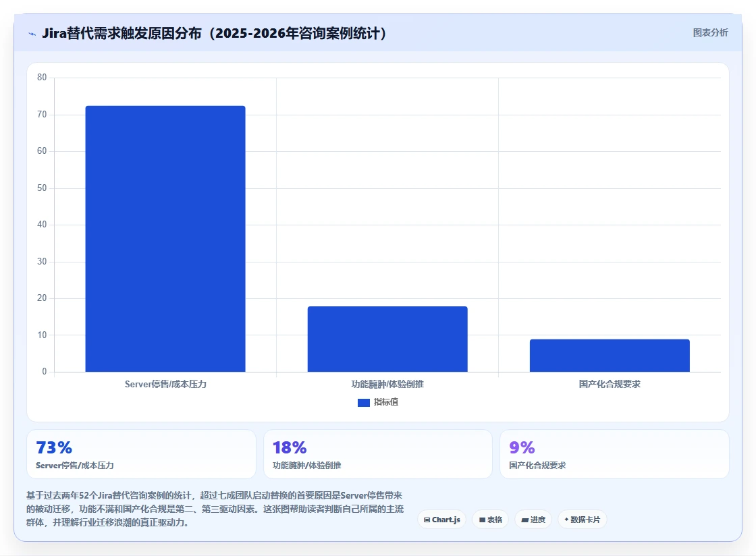Click the description paragraph starting 基于过去两年
756x556 pixels.
click(215, 509)
